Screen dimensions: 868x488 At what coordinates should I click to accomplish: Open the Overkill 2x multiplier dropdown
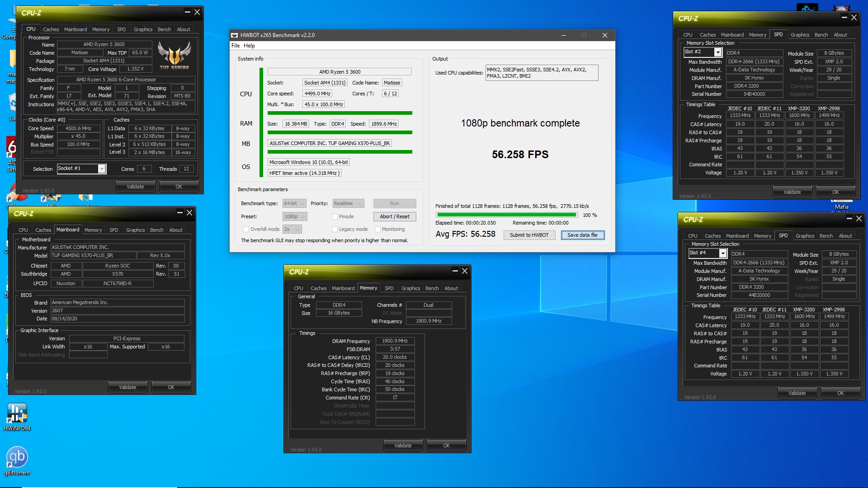(292, 229)
